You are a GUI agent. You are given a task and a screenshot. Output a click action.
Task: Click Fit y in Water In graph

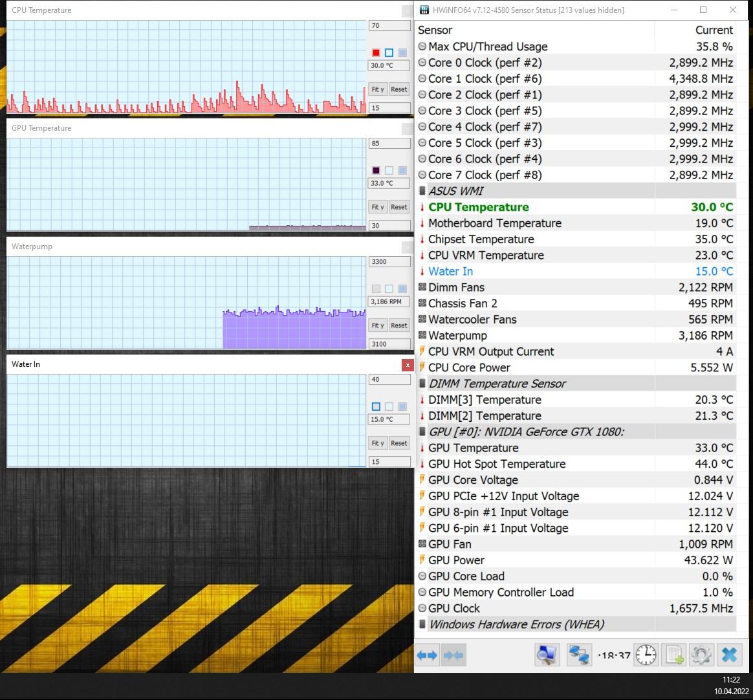pos(377,443)
